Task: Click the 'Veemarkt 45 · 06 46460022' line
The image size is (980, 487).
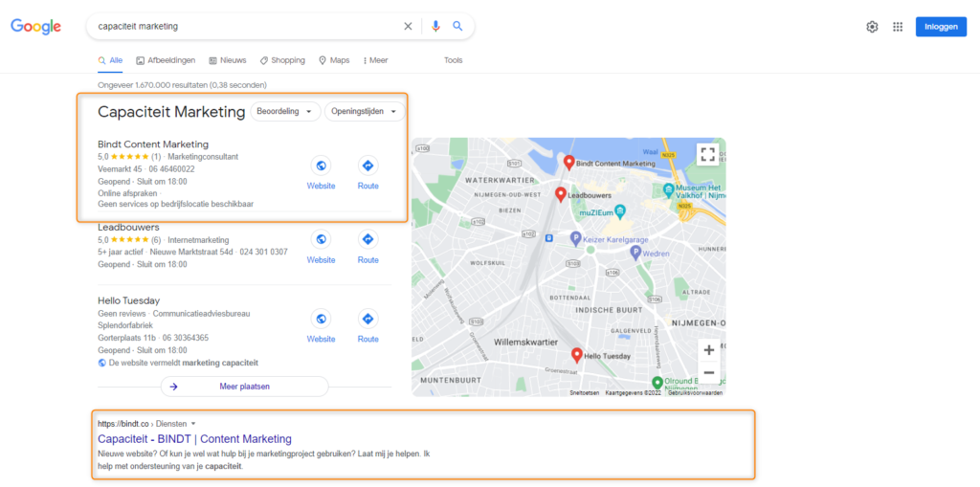Action: coord(145,168)
